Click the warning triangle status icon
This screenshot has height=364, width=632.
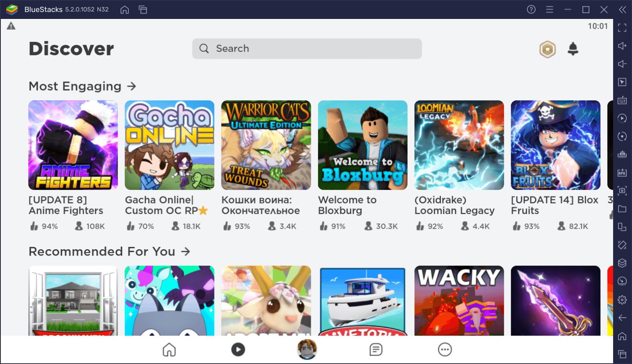(x=11, y=26)
